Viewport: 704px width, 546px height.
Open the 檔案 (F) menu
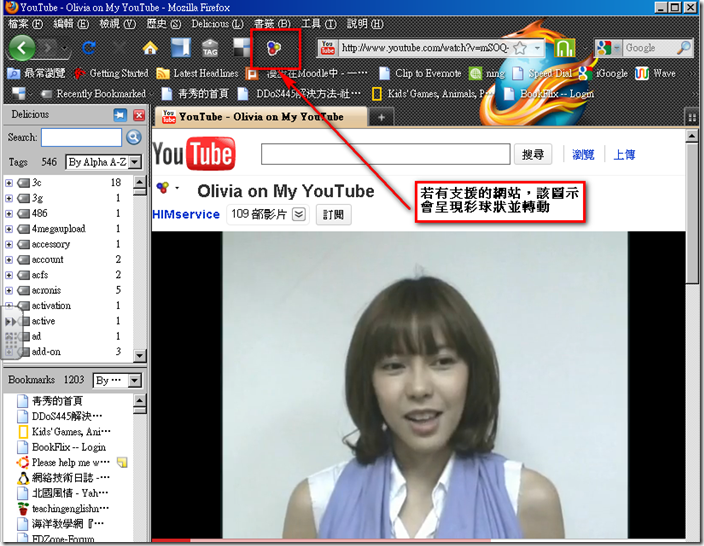pos(26,24)
